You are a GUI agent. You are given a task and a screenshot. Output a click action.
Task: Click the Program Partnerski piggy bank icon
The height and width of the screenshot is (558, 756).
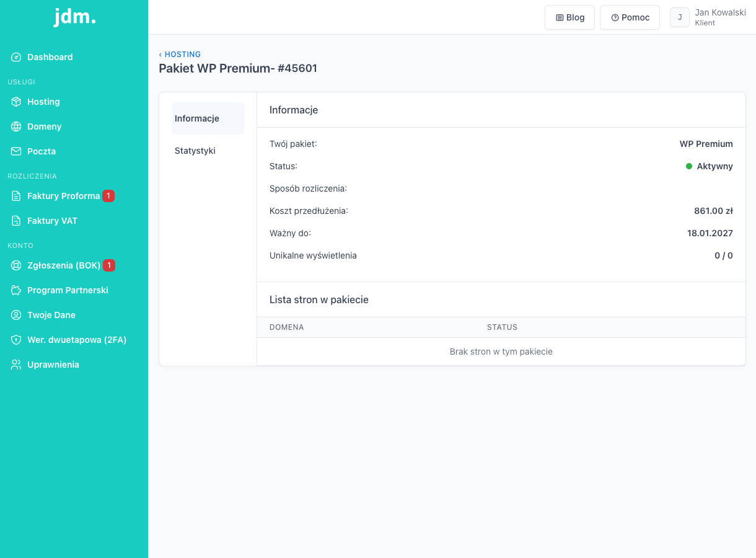[x=16, y=290]
